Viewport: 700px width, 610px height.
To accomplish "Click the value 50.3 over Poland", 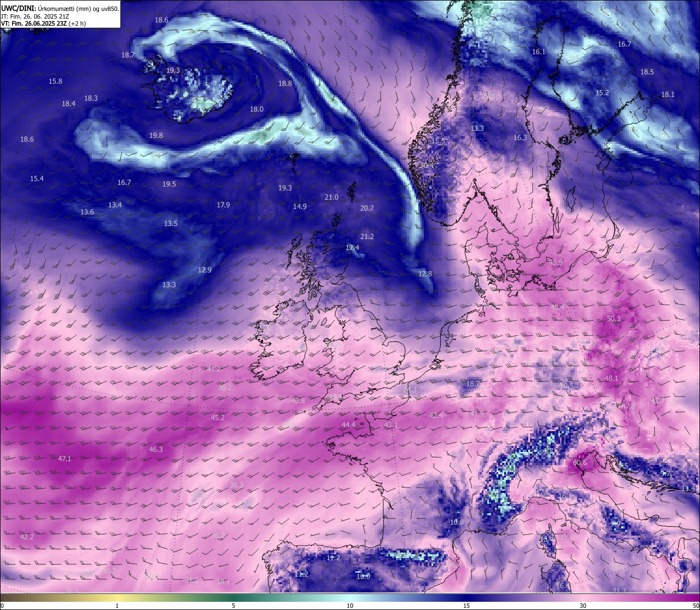I will [614, 318].
